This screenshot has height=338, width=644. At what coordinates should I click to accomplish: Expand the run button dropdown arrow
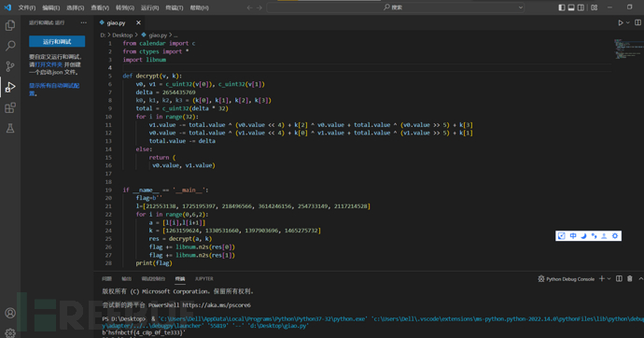(628, 23)
